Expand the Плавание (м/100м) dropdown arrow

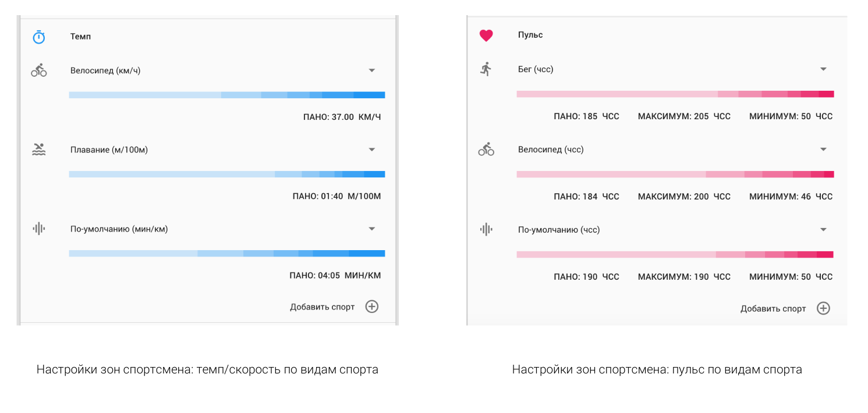[x=372, y=149]
